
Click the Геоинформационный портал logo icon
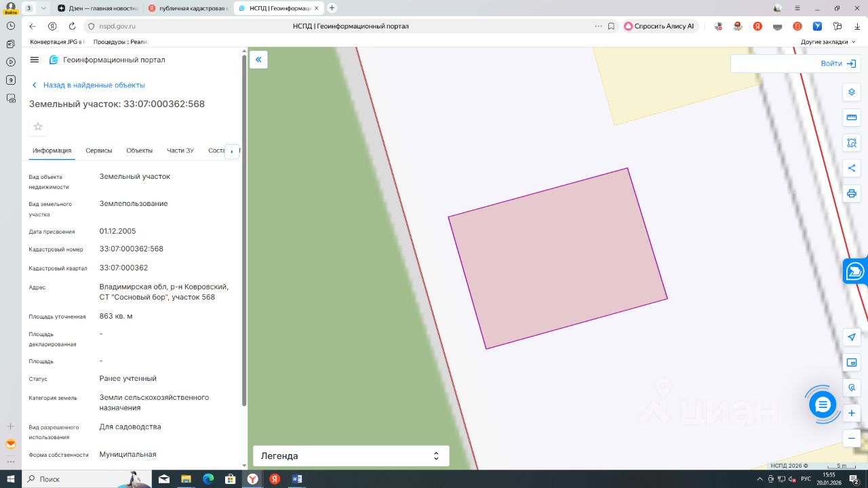54,60
